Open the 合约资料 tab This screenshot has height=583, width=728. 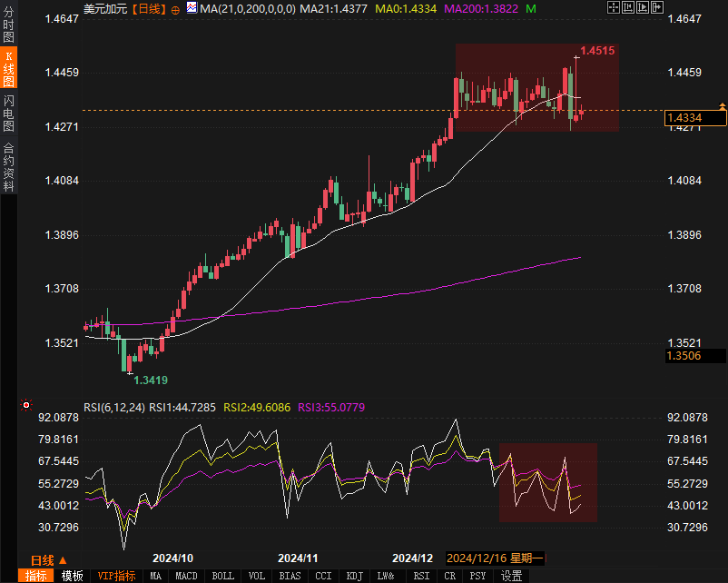tap(9, 166)
